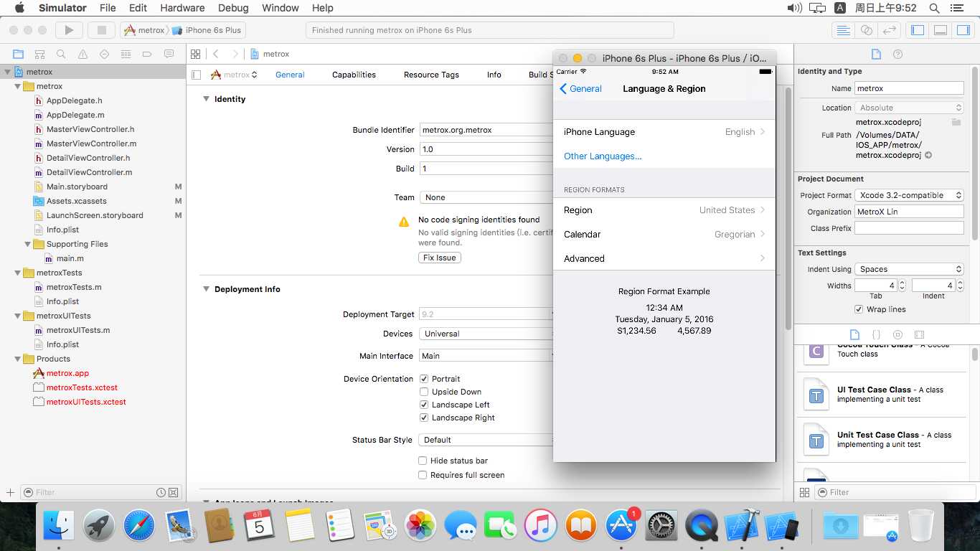Toggle the Wrap lines checkbox

click(859, 309)
